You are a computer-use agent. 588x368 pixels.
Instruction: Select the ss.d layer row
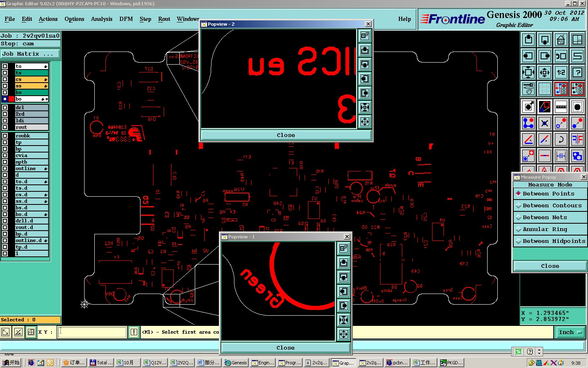point(31,201)
